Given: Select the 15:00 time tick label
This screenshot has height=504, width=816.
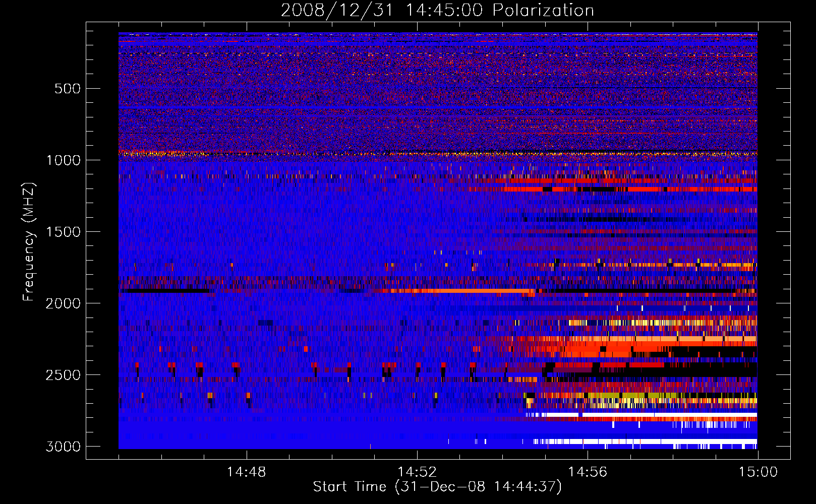Looking at the screenshot, I should pyautogui.click(x=758, y=472).
